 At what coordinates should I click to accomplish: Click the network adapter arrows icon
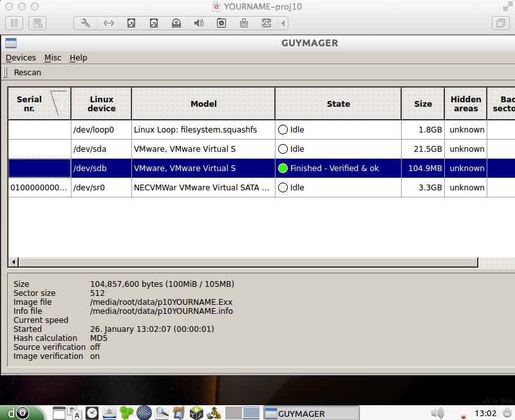click(108, 23)
